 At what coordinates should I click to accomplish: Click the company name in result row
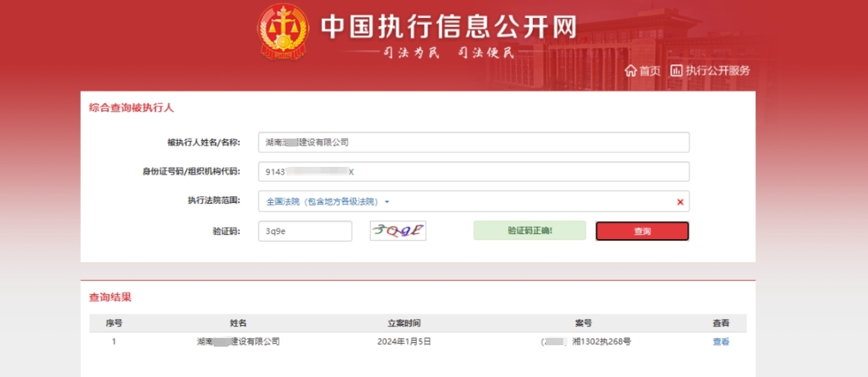[x=238, y=342]
